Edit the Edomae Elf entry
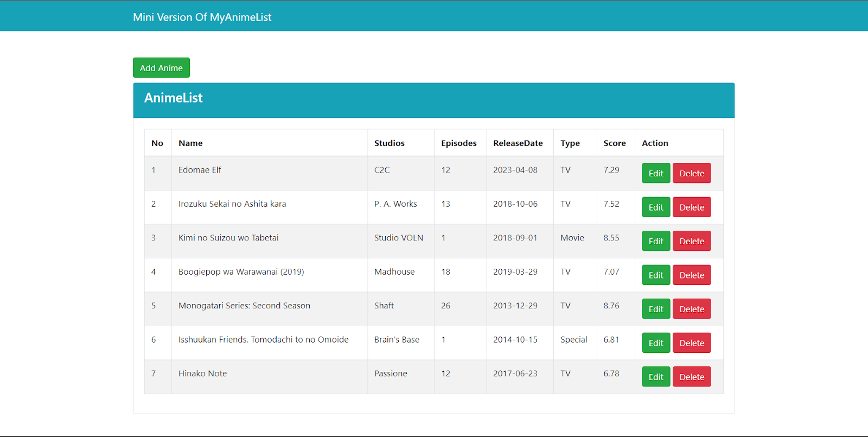This screenshot has height=437, width=868. 656,173
